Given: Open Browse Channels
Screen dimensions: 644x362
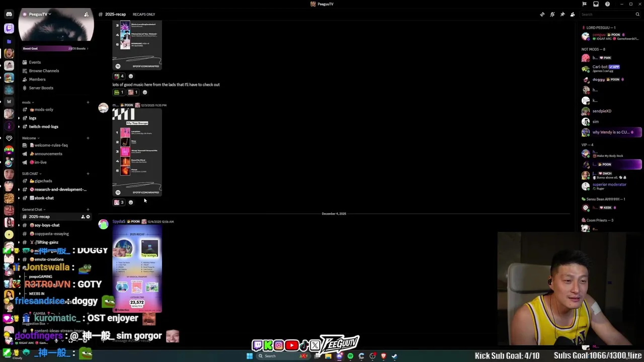Looking at the screenshot, I should coord(44,71).
